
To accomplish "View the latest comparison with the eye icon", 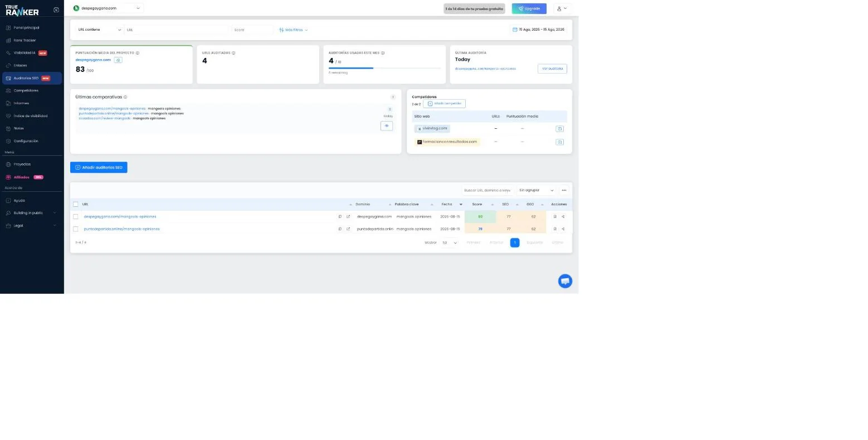I will click(387, 126).
